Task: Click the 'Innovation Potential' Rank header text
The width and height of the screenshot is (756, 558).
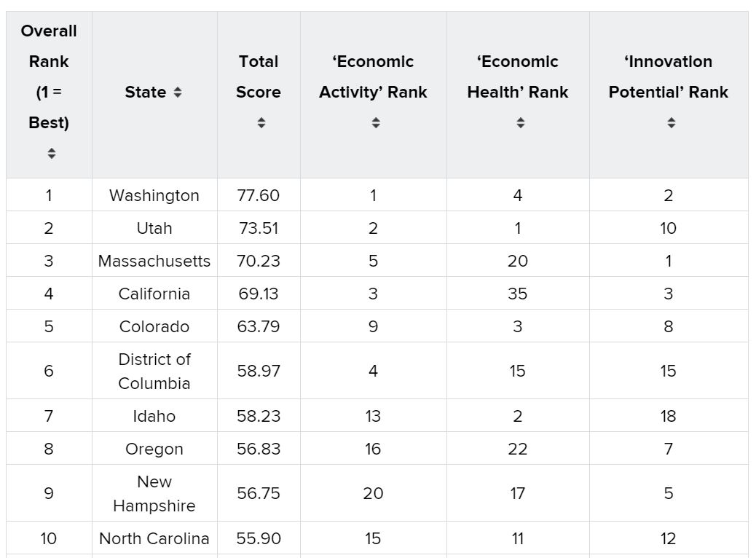Action: click(x=669, y=76)
